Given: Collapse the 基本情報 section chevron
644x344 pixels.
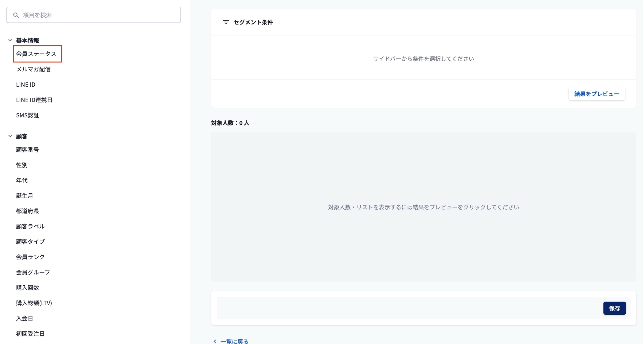Looking at the screenshot, I should [x=10, y=40].
